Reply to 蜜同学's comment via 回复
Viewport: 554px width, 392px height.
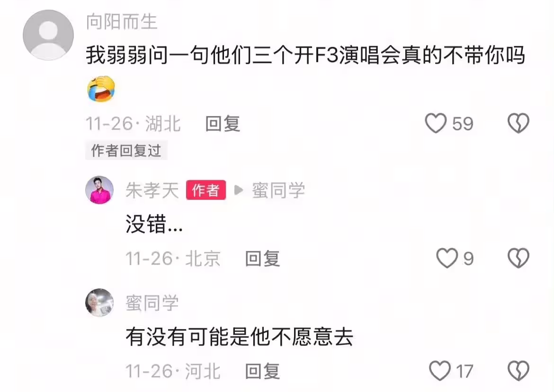(263, 372)
